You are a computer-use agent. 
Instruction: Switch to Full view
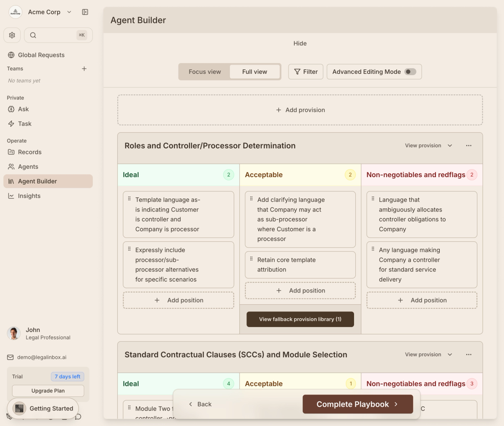point(255,72)
